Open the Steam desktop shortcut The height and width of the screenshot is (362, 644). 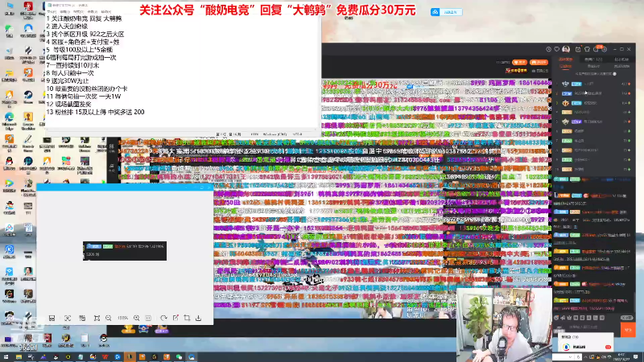pos(28,97)
